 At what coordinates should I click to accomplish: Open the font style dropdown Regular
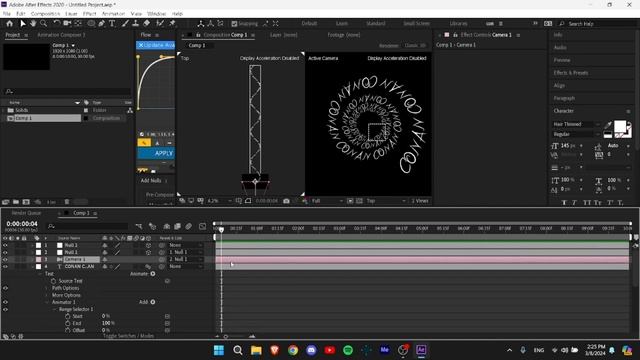click(x=576, y=134)
